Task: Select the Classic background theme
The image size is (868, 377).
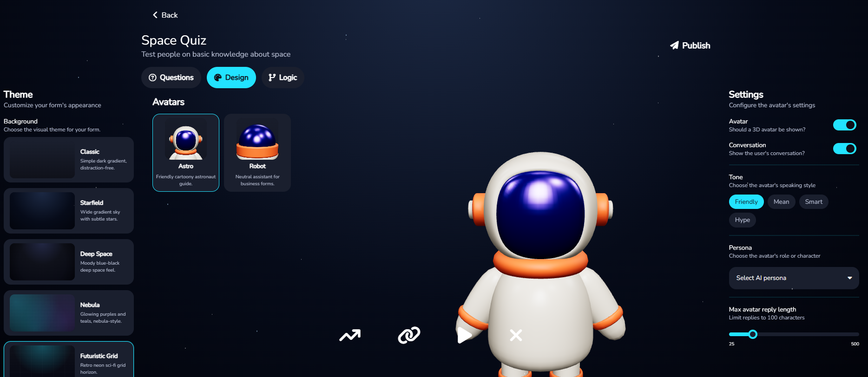Action: [x=69, y=160]
